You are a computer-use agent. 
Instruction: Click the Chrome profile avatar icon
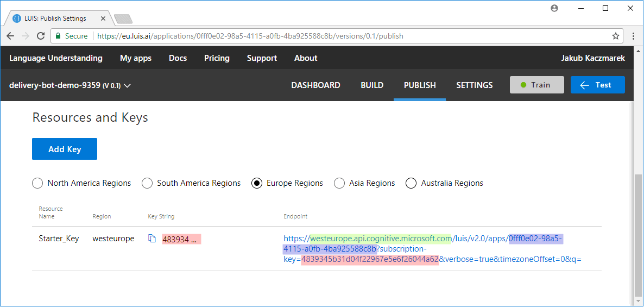tap(554, 8)
